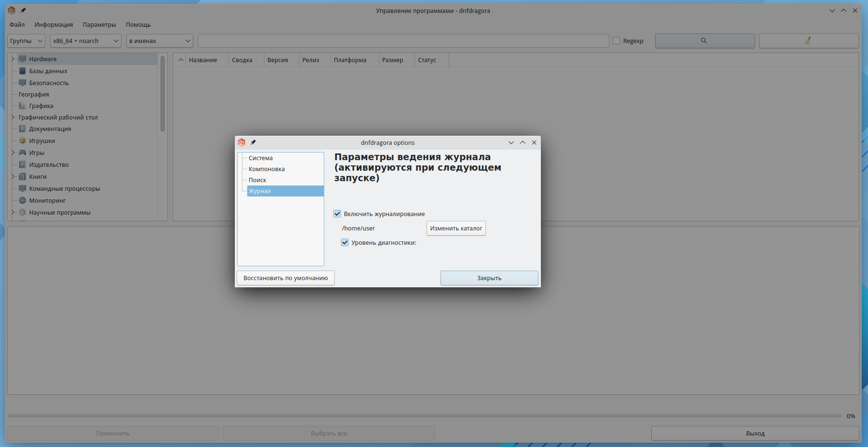Image resolution: width=868 pixels, height=447 pixels.
Task: Click the Мониторинг group icon
Action: [22, 200]
